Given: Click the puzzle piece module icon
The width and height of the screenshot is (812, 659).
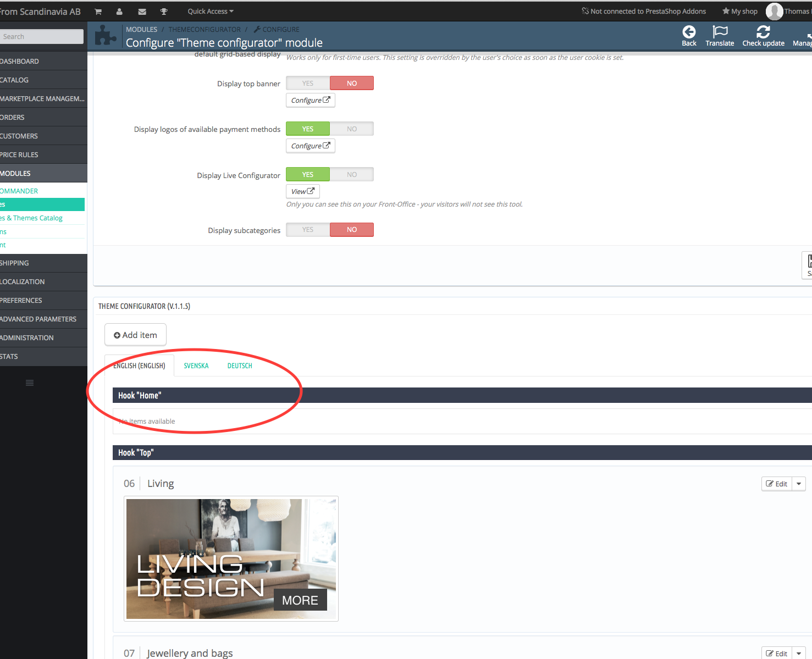Looking at the screenshot, I should [x=106, y=36].
